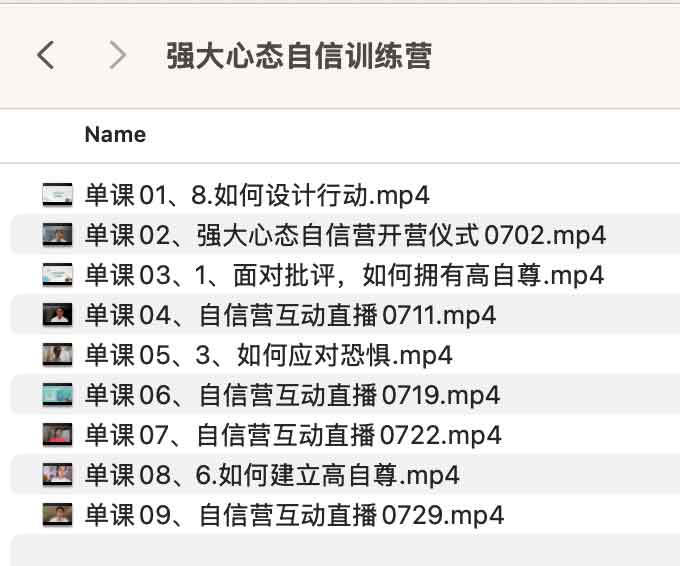The width and height of the screenshot is (680, 566).
Task: Click video icon for 单课06 互动直播0719
Action: [58, 394]
